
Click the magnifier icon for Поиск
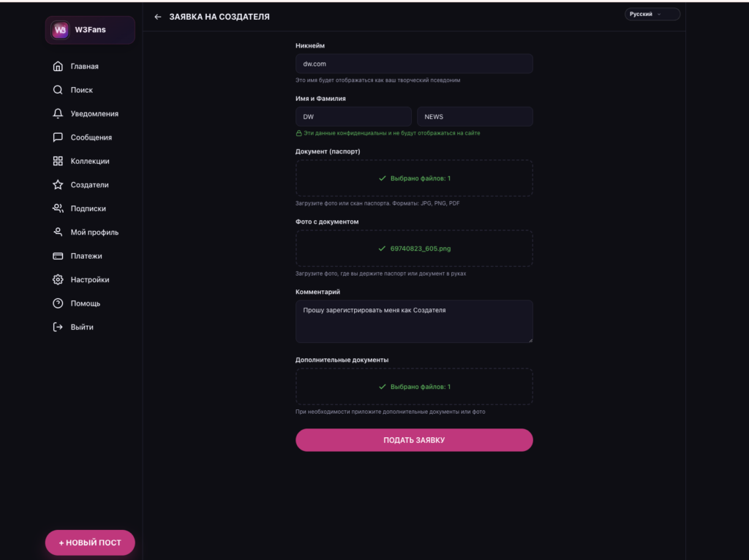(58, 90)
